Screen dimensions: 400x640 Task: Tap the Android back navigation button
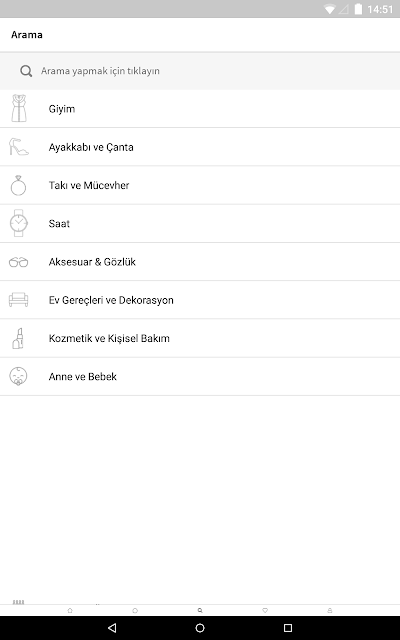pos(112,628)
